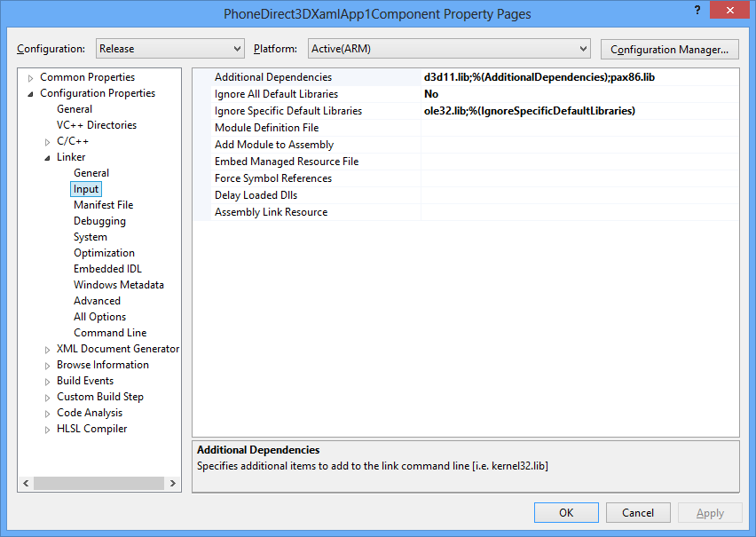Expand the HLSL Compiler node
The width and height of the screenshot is (756, 537).
[x=48, y=430]
